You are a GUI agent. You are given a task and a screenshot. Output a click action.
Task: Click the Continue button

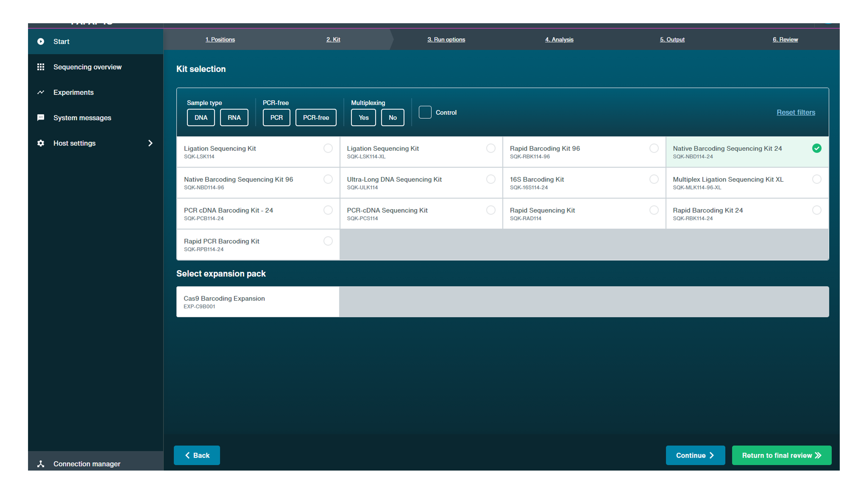pyautogui.click(x=695, y=455)
